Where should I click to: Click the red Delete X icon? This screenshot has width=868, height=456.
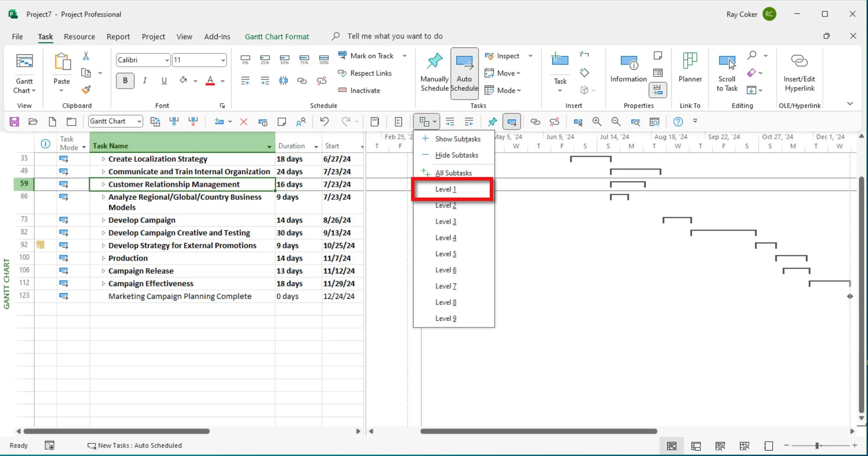coord(244,121)
